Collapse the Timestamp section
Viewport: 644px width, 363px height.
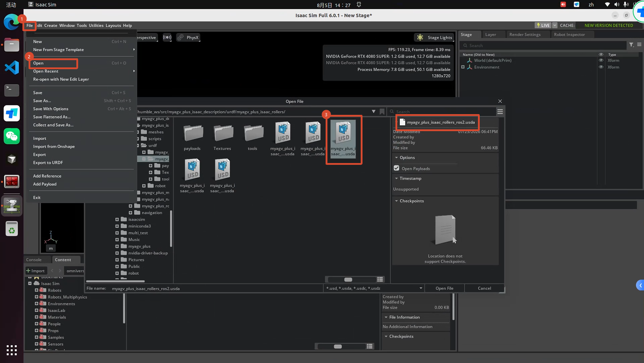(397, 179)
